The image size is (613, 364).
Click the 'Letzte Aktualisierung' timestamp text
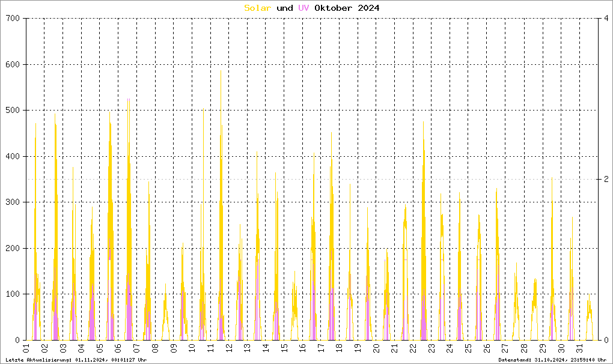[x=76, y=360]
